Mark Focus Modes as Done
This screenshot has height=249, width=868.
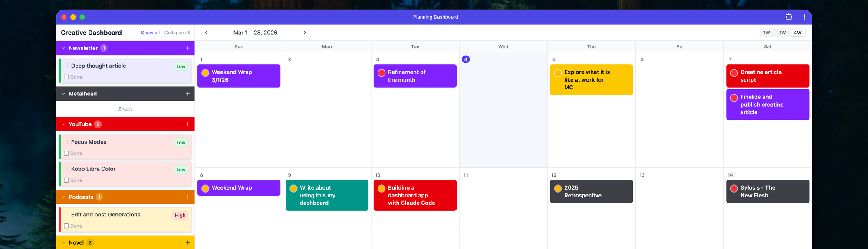[66, 154]
